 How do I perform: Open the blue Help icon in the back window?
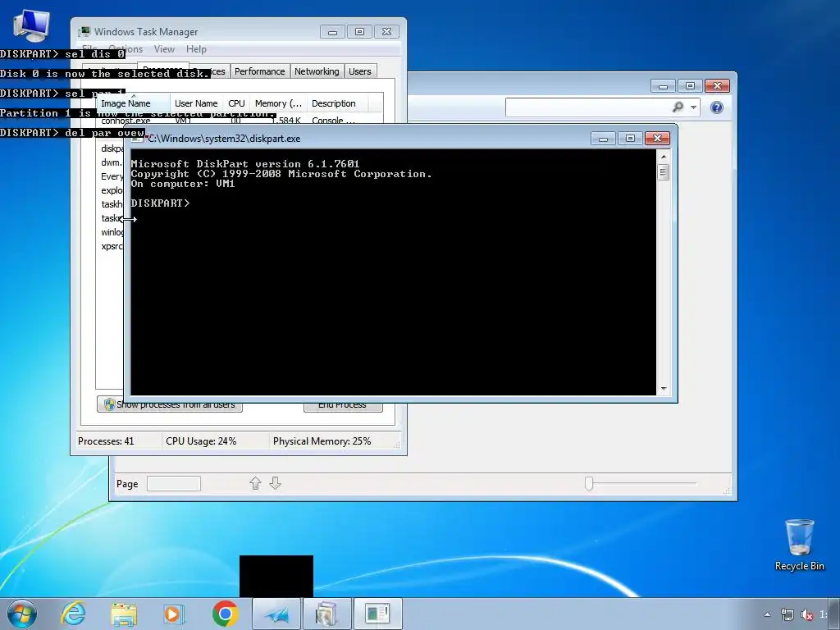717,107
